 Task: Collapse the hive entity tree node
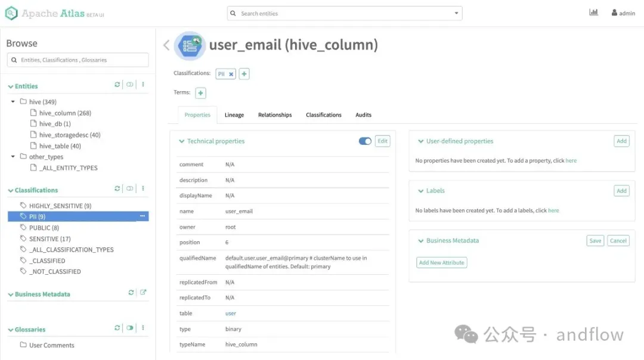click(13, 102)
